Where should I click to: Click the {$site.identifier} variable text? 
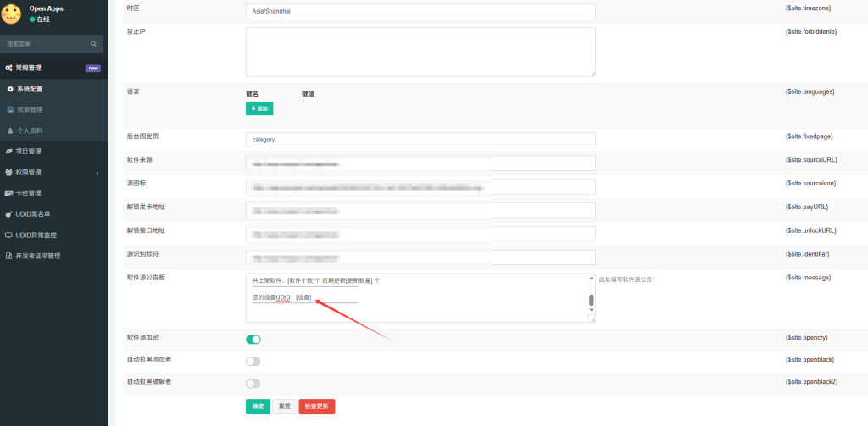pyautogui.click(x=807, y=254)
